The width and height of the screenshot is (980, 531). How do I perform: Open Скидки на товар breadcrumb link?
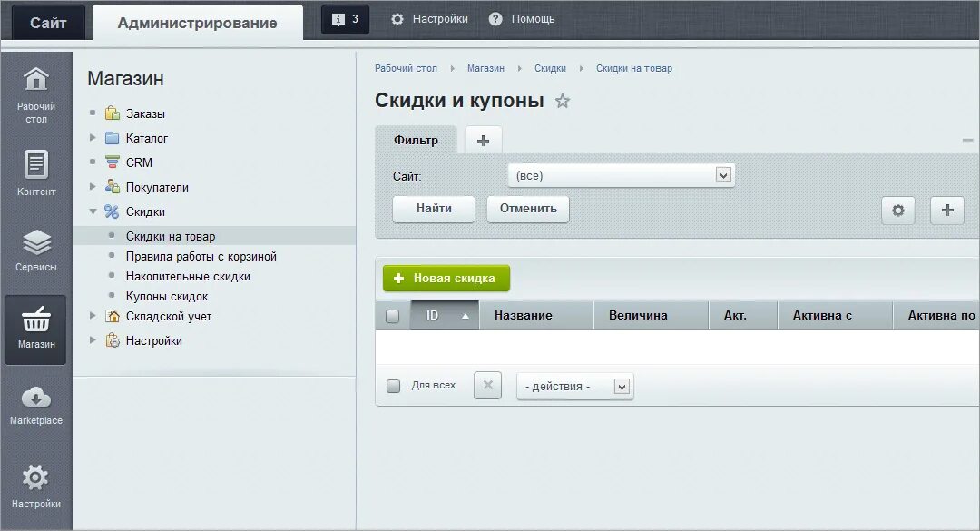pos(633,68)
